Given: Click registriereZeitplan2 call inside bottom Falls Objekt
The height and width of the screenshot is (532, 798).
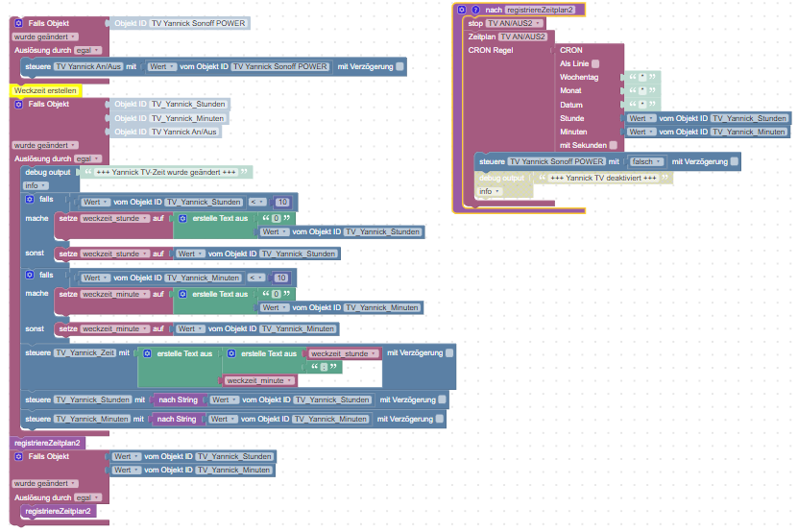Looking at the screenshot, I should [58, 511].
